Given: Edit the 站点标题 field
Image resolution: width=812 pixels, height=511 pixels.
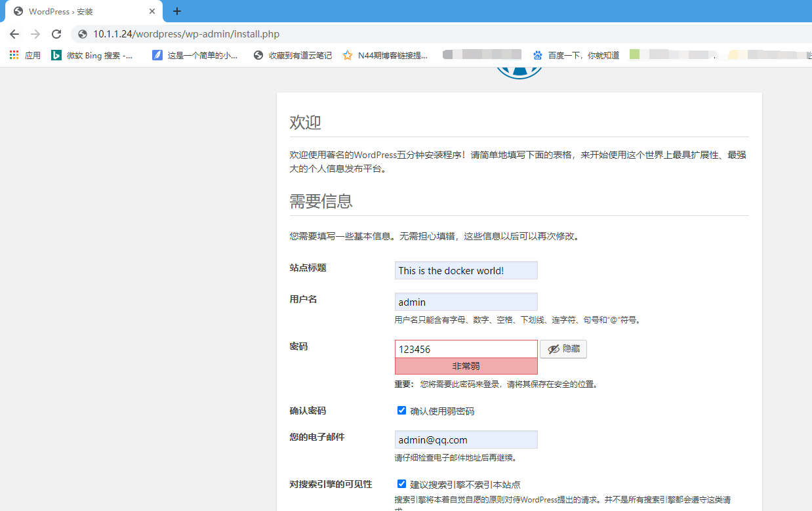Looking at the screenshot, I should coord(466,270).
